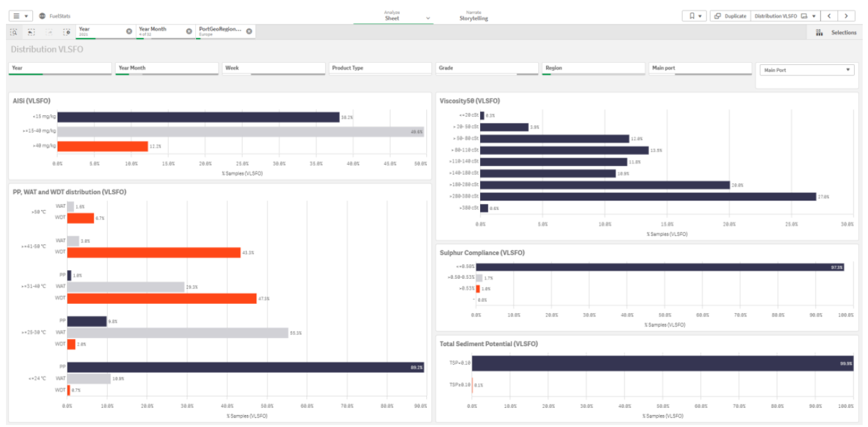Click the orange >40 mg/kg AlSi bar
Viewport: 868px width, 427px height.
click(102, 146)
